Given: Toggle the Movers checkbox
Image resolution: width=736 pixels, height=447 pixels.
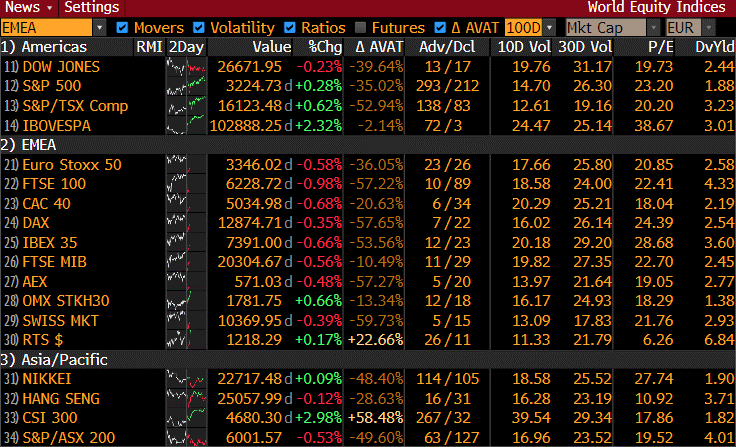Looking at the screenshot, I should [123, 28].
